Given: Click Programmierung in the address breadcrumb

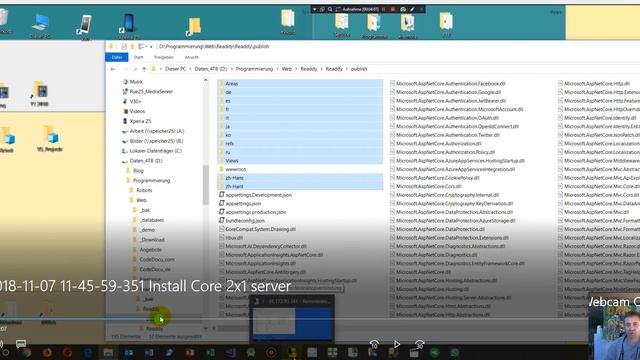Looking at the screenshot, I should click(254, 69).
